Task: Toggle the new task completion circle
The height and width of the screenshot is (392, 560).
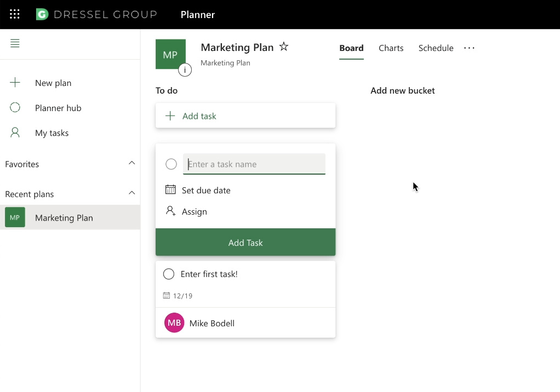Action: 171,164
